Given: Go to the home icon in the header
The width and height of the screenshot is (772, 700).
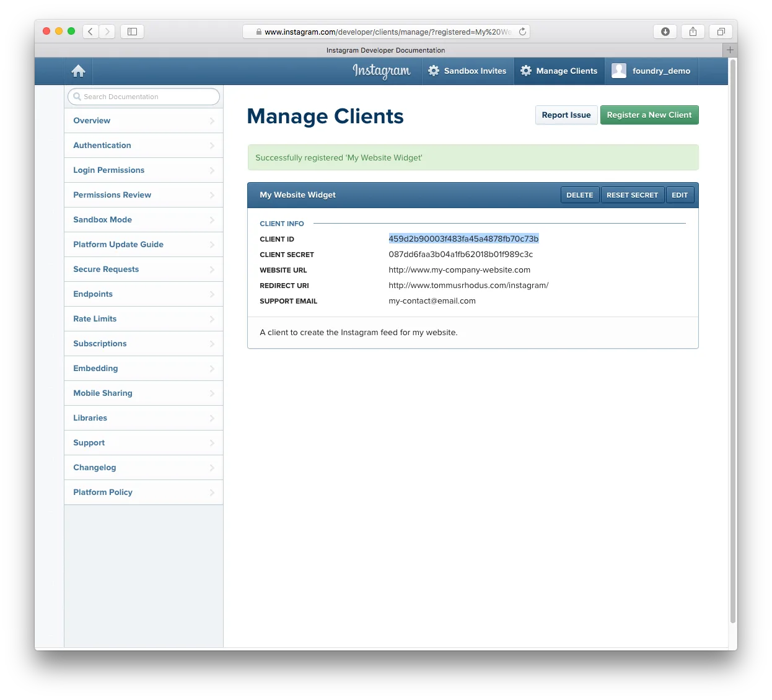Looking at the screenshot, I should 78,71.
